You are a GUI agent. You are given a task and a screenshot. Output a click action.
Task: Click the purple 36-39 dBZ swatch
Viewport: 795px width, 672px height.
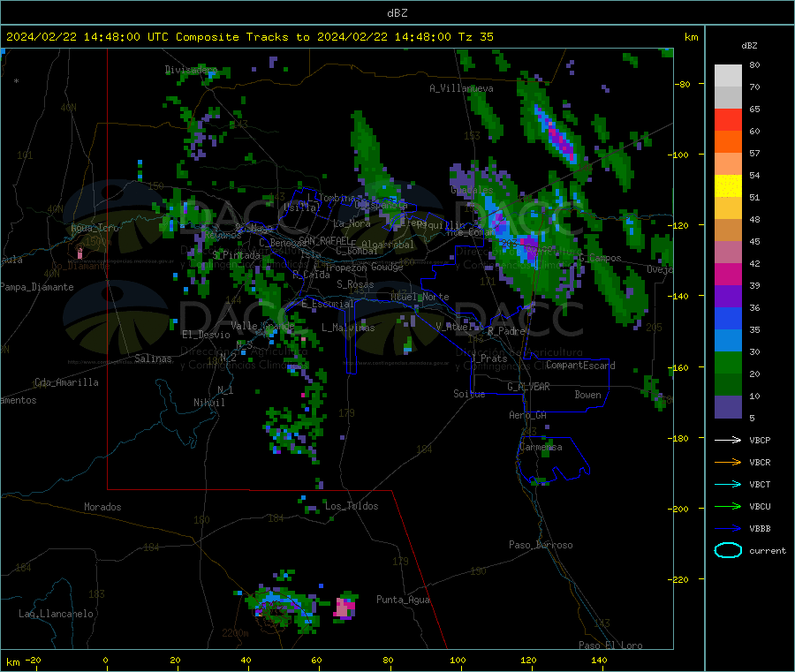[728, 297]
